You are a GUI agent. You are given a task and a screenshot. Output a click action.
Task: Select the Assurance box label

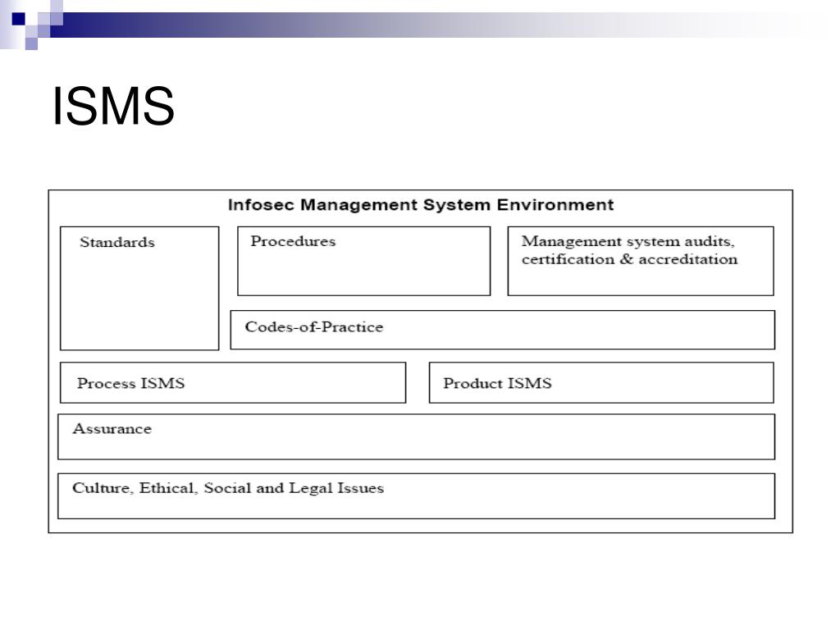112,428
